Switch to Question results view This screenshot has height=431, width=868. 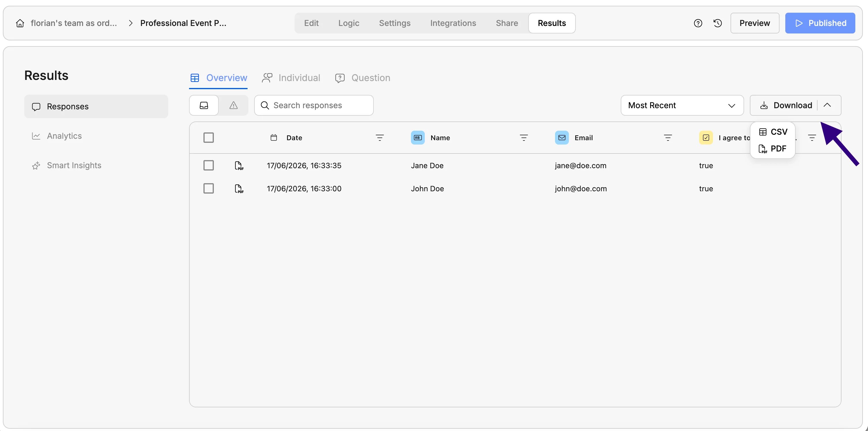(363, 78)
